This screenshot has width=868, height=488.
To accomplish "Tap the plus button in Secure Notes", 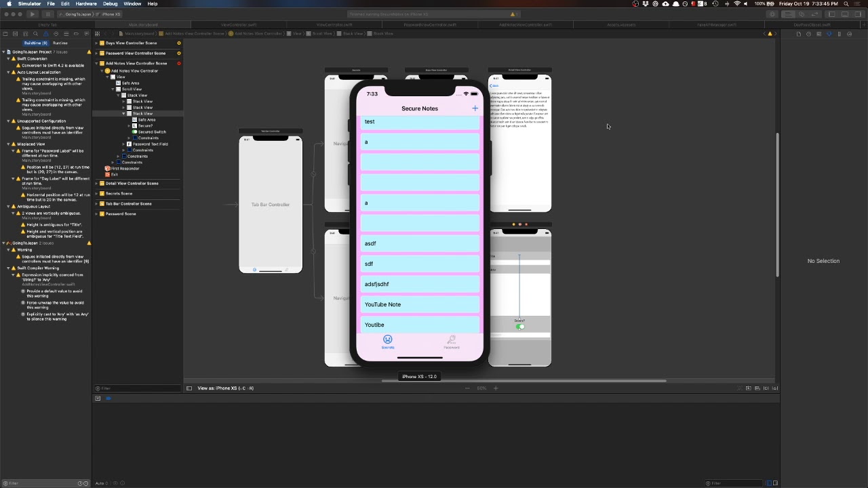I will (475, 108).
